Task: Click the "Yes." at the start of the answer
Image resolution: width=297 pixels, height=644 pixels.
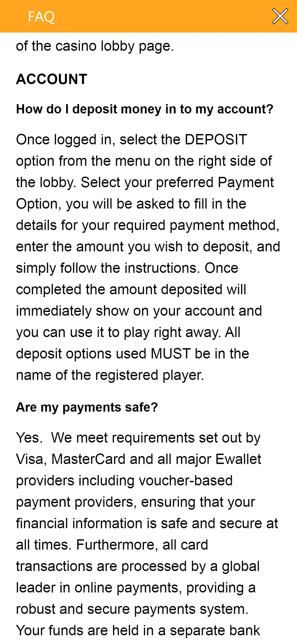Action: tap(29, 438)
